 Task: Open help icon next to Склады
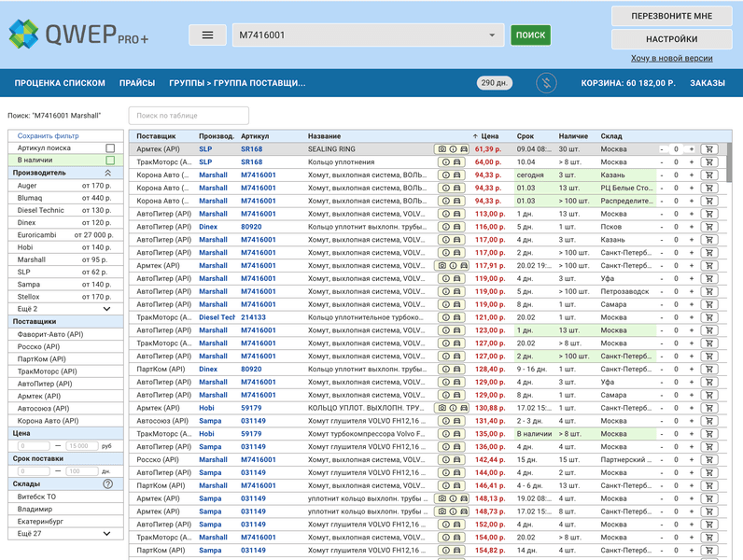[x=108, y=483]
